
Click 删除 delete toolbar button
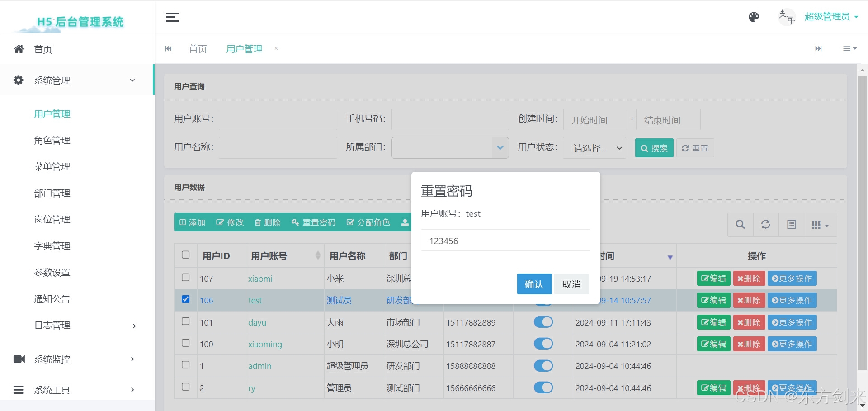pyautogui.click(x=268, y=222)
